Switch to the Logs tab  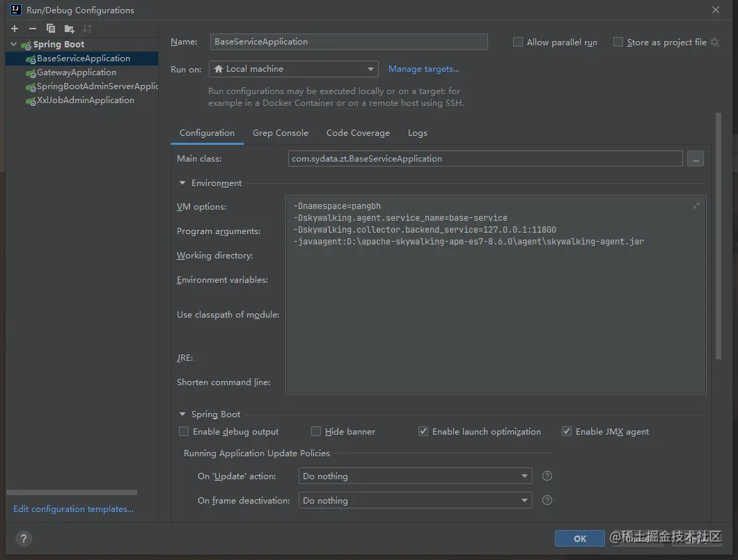418,133
